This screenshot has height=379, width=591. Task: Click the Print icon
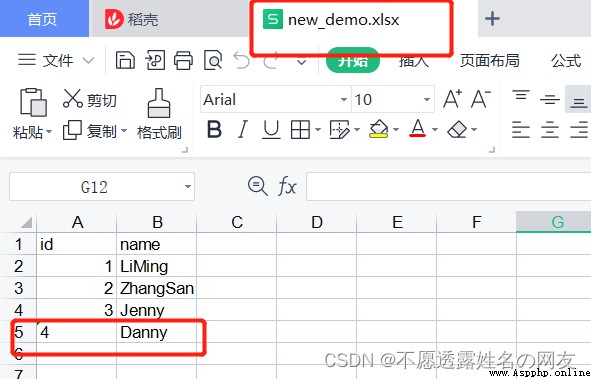[x=184, y=60]
